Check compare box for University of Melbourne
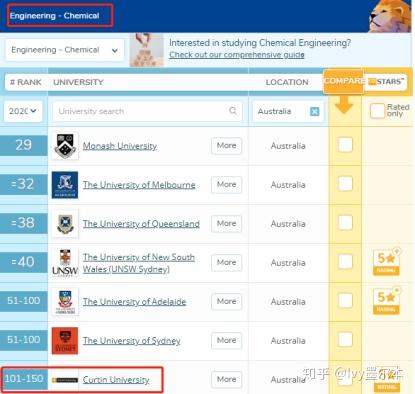 (345, 184)
